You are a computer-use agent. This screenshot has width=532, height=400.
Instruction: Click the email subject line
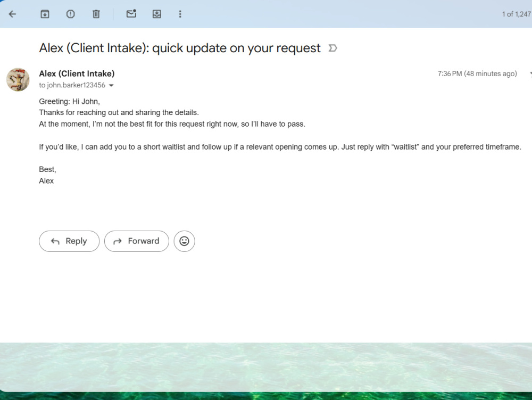click(x=180, y=48)
